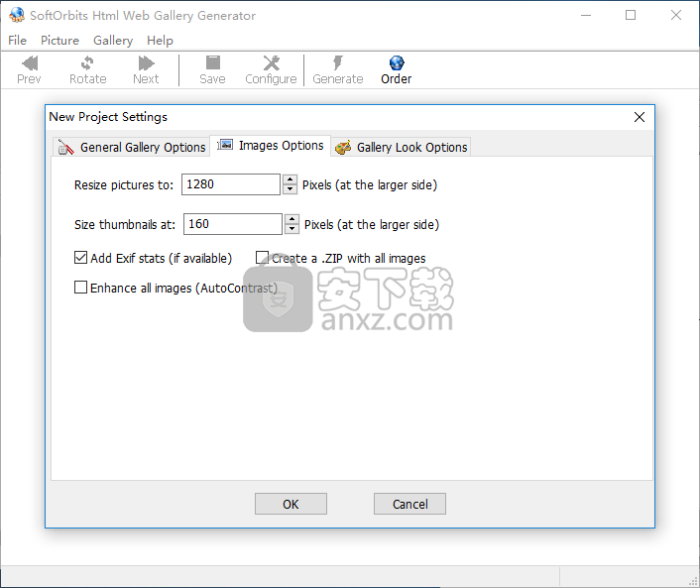Open the File menu

click(18, 41)
